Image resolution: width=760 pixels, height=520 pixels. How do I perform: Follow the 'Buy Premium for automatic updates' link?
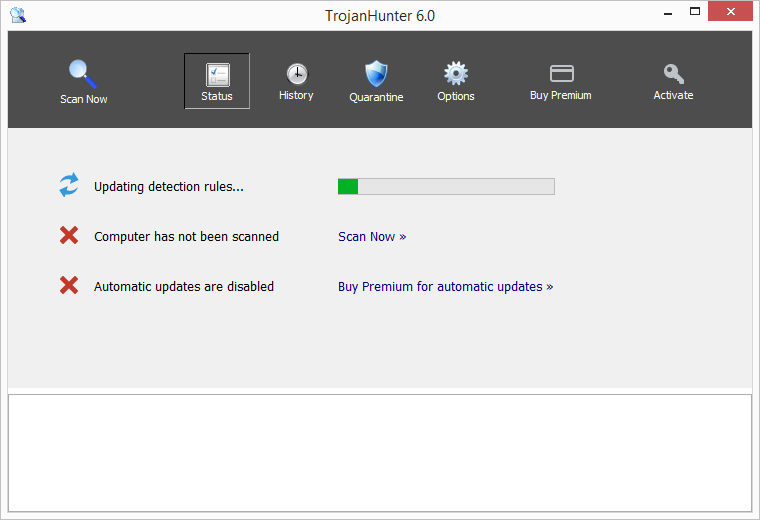445,286
